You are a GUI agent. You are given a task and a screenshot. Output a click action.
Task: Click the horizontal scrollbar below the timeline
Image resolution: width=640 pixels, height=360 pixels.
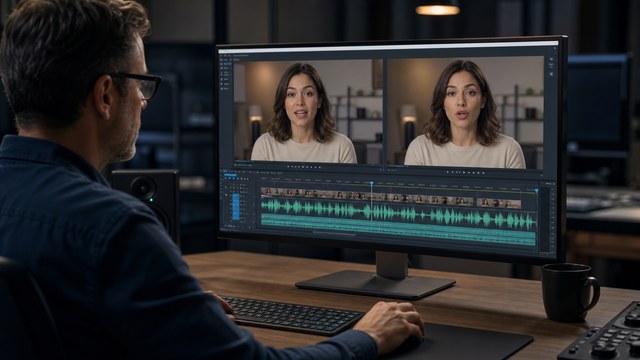click(x=335, y=233)
